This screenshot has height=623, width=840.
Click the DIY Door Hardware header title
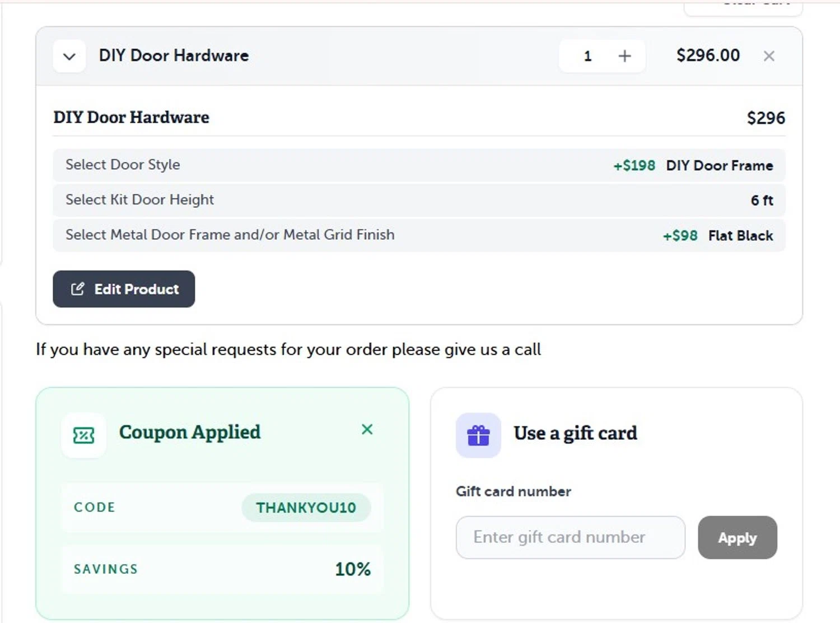[x=174, y=55]
